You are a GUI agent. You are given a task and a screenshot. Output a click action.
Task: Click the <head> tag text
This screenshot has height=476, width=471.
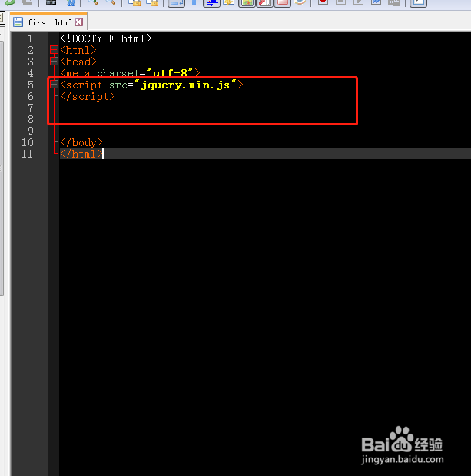pyautogui.click(x=78, y=62)
